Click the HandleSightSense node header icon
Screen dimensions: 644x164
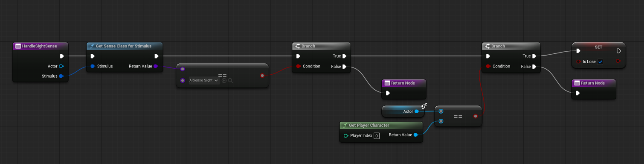[x=18, y=46]
